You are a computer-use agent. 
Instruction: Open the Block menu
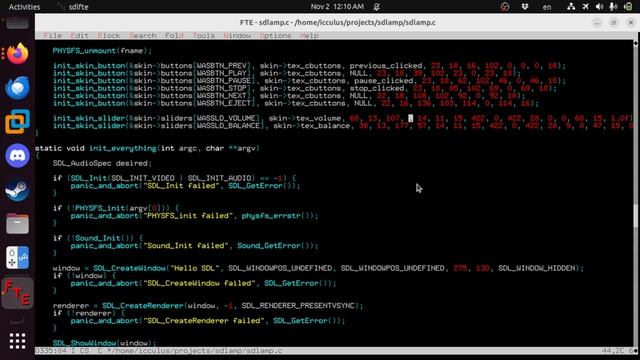[x=109, y=36]
